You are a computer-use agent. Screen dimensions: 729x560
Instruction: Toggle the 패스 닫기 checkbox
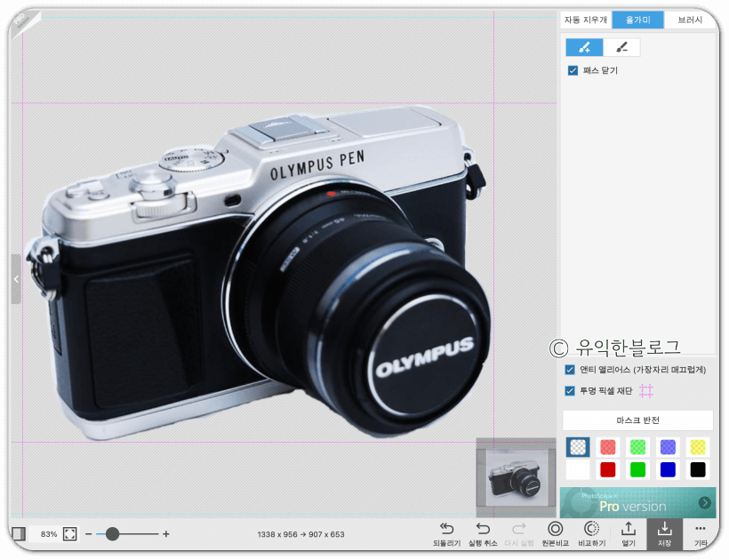573,70
